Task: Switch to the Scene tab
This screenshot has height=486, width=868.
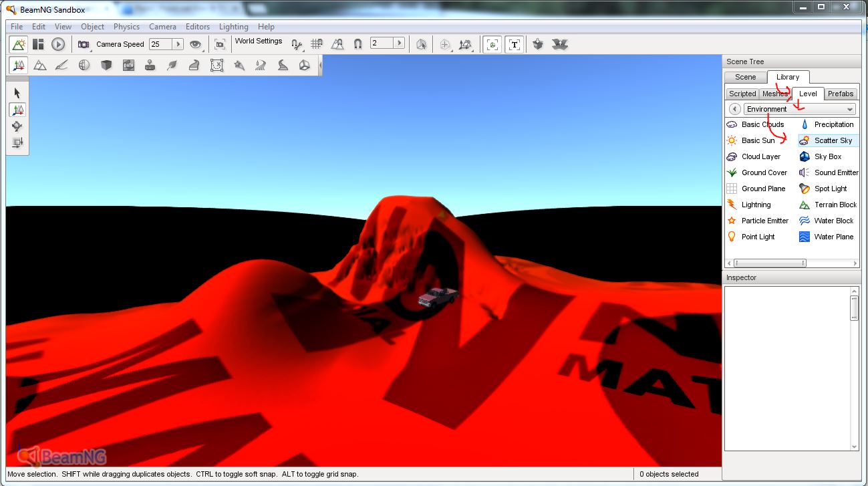Action: tap(745, 78)
